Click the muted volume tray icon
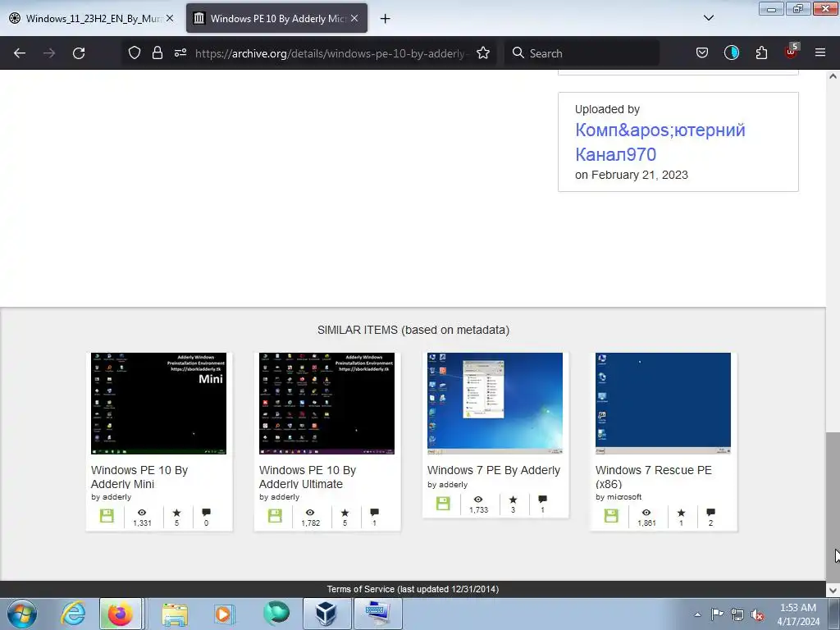This screenshot has height=630, width=840. pyautogui.click(x=757, y=614)
